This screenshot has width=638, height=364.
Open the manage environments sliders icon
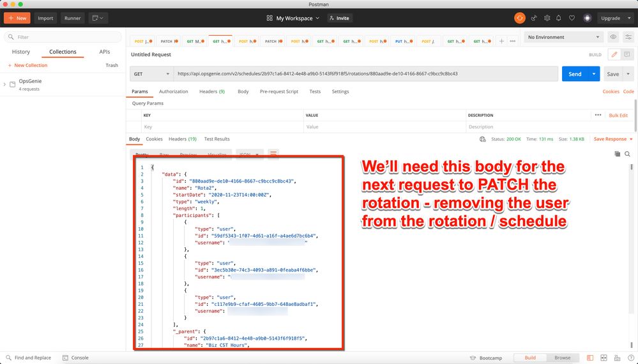(628, 37)
